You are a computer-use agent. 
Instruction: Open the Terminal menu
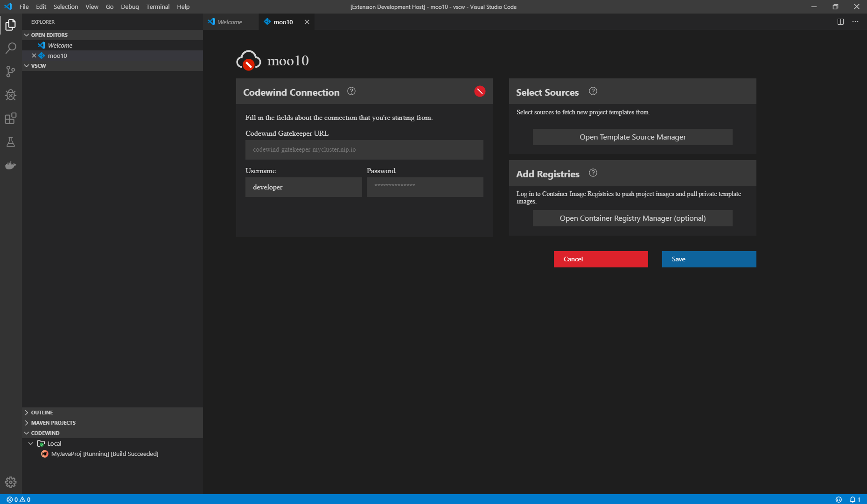158,7
